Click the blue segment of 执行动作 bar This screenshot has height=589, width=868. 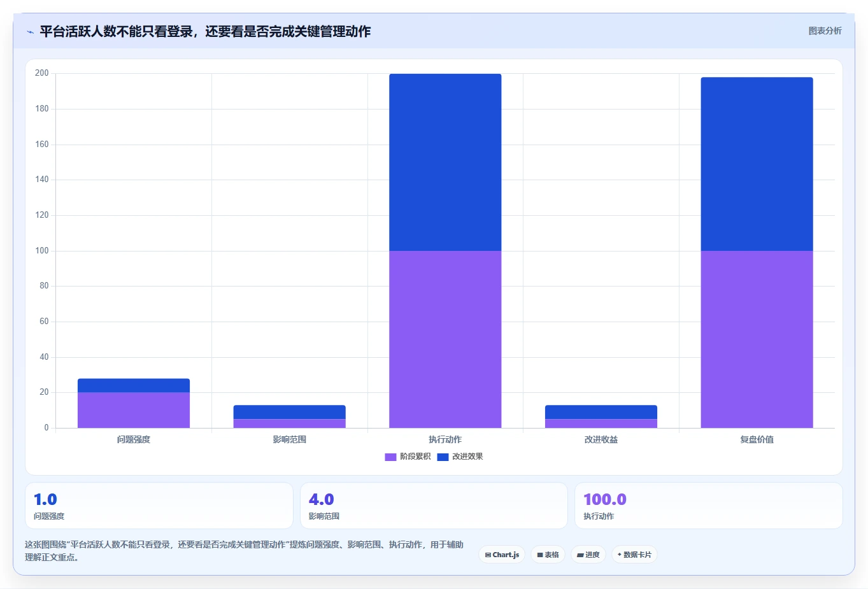click(445, 162)
